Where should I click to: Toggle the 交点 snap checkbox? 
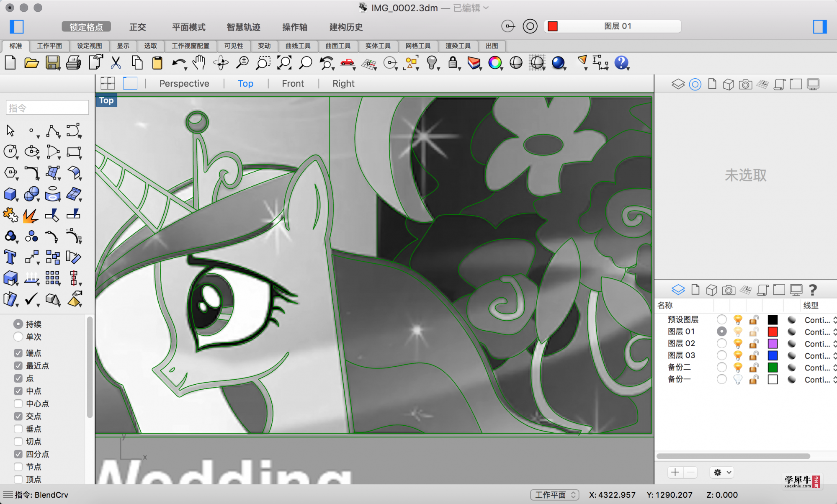pos(18,416)
